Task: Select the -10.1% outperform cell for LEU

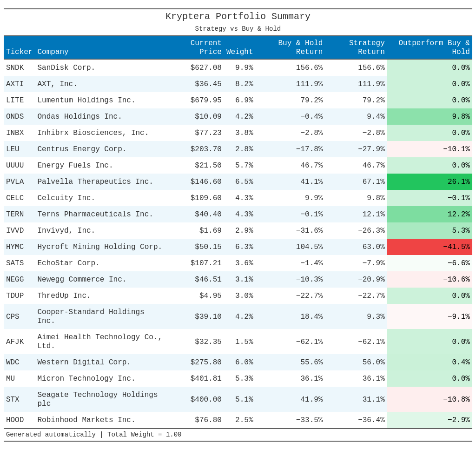Action: (x=430, y=149)
